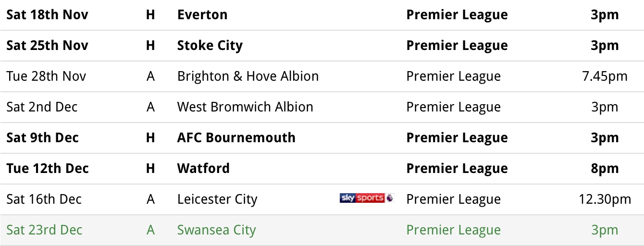Select the Everton home fixture
The image size is (644, 246).
pyautogui.click(x=322, y=15)
